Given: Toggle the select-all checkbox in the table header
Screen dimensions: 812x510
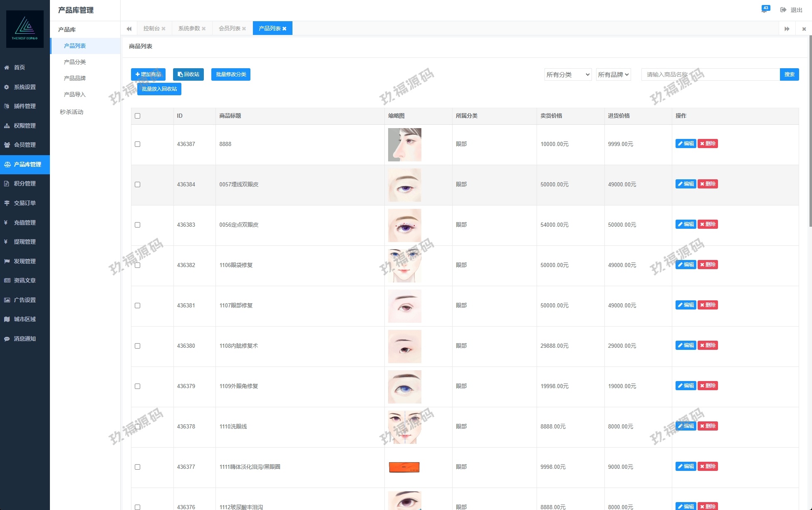Looking at the screenshot, I should (138, 116).
